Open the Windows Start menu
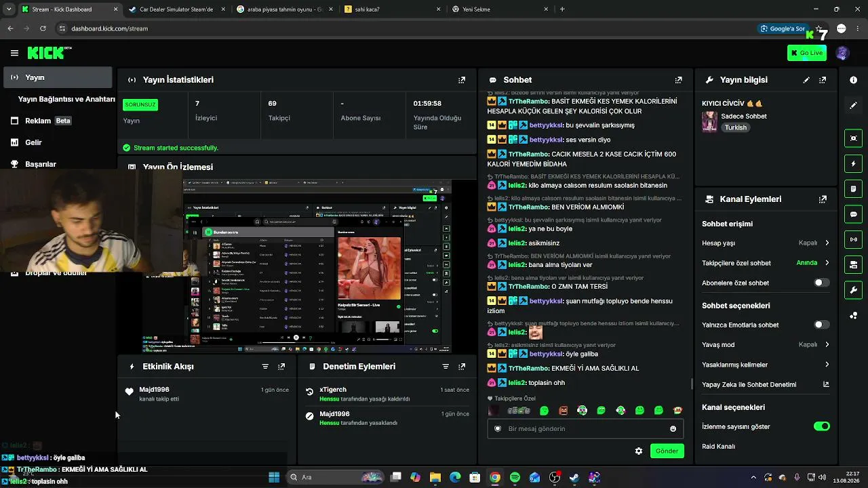This screenshot has width=868, height=488. [274, 478]
